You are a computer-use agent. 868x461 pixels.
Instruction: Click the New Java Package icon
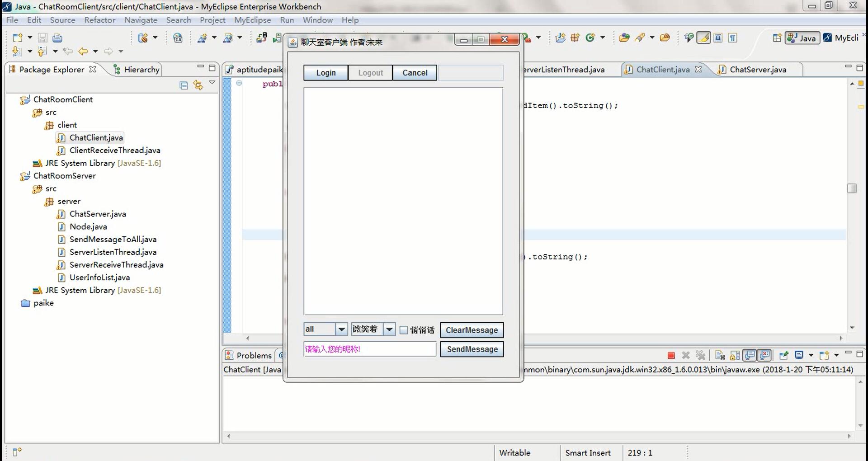click(575, 38)
